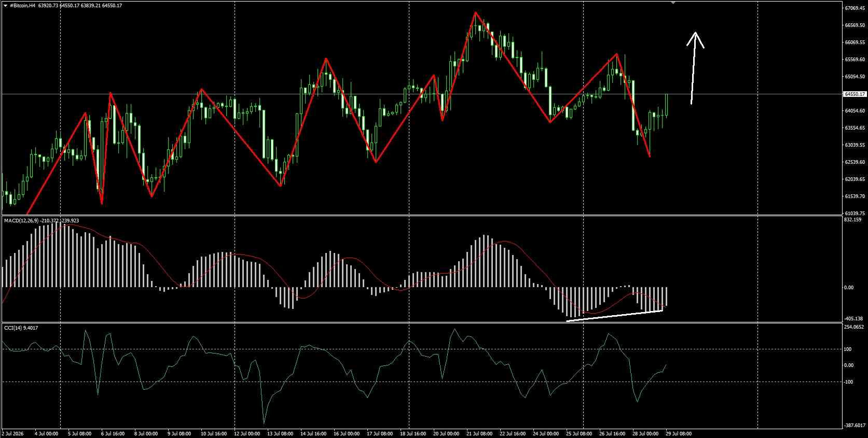
Task: Click the 65054.50 price level
Action: coord(854,77)
